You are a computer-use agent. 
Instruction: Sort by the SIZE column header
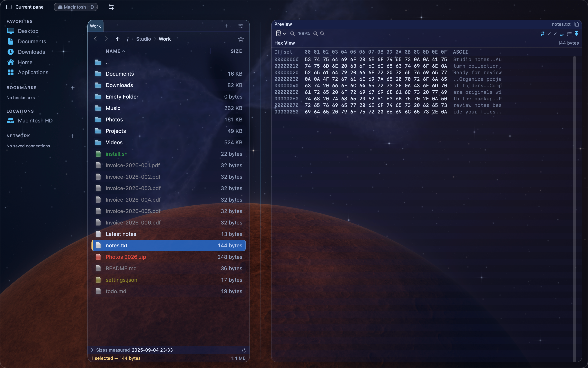(x=236, y=51)
